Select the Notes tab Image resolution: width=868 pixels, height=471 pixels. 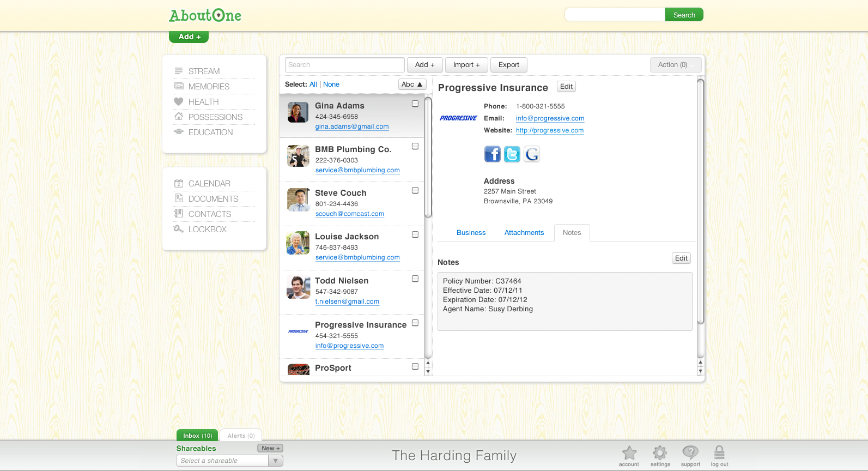pos(572,233)
